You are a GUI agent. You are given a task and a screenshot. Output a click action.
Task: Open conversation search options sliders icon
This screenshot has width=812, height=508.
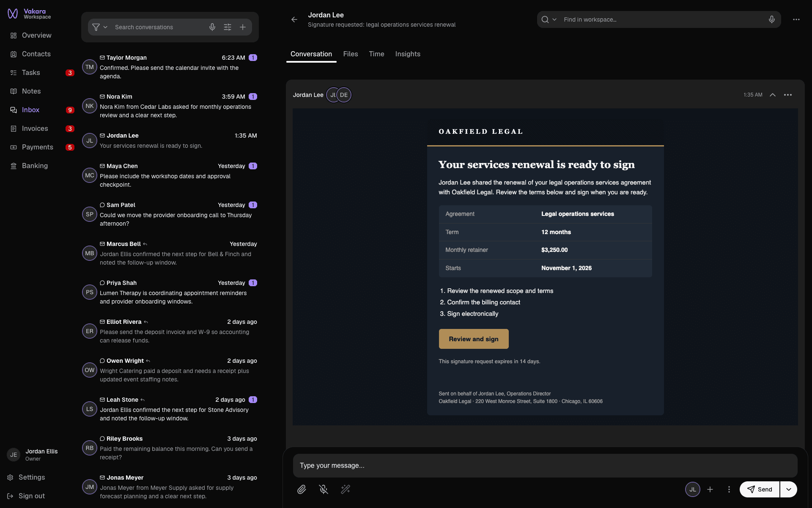[x=228, y=27]
